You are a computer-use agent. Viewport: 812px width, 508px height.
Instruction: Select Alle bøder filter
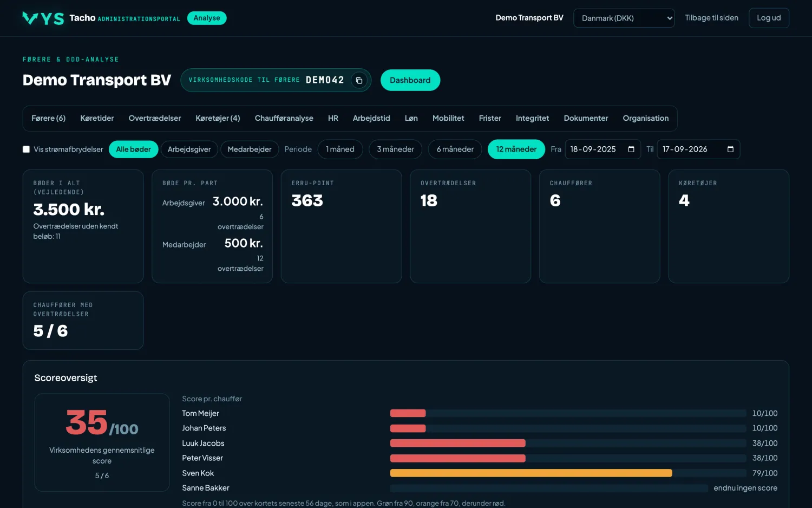pos(134,149)
